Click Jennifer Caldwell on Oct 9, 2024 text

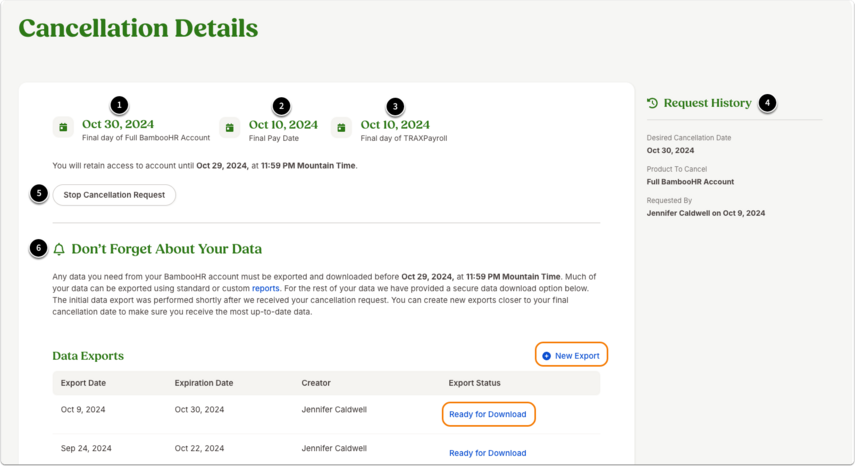tap(706, 213)
